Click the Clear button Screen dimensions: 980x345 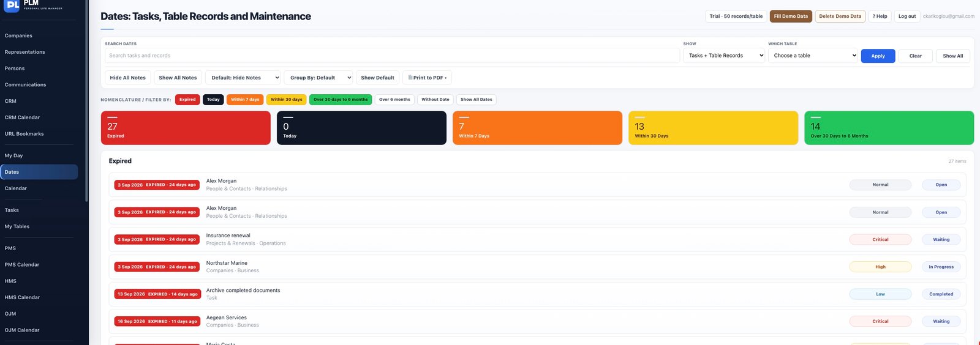click(x=915, y=56)
